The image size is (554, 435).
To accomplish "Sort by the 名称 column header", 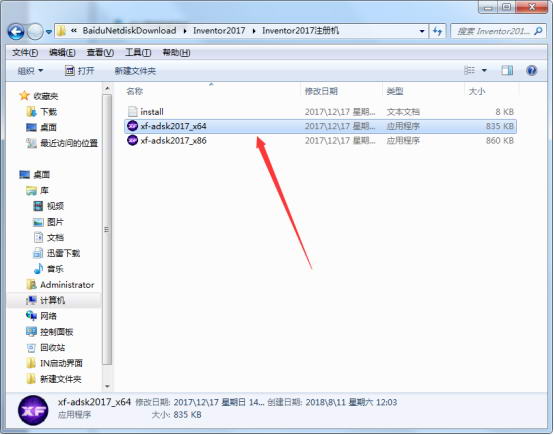I will point(135,92).
